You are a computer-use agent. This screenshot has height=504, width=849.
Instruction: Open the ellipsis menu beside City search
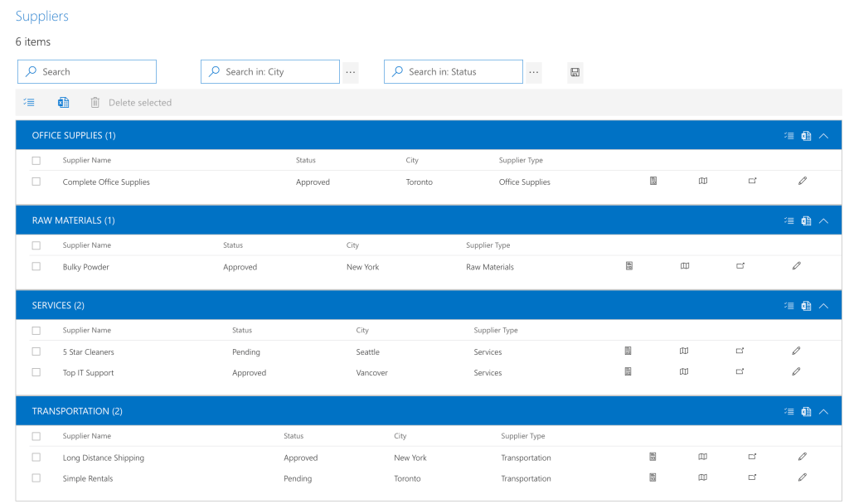point(350,72)
